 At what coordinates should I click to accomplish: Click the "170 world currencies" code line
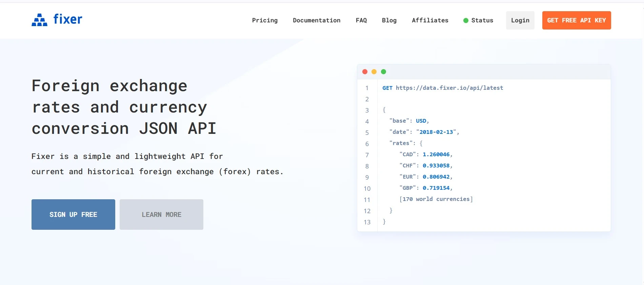pos(436,199)
